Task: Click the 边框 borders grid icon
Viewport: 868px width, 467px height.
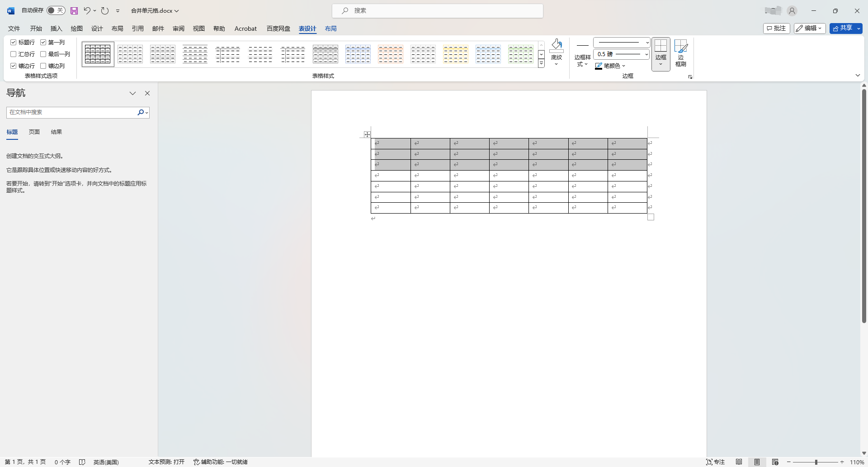Action: [660, 46]
